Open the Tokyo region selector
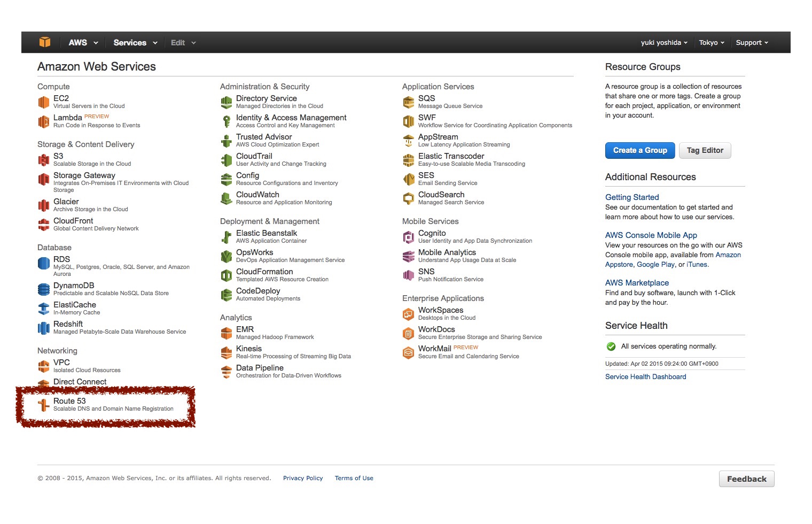The width and height of the screenshot is (812, 524). coord(712,42)
